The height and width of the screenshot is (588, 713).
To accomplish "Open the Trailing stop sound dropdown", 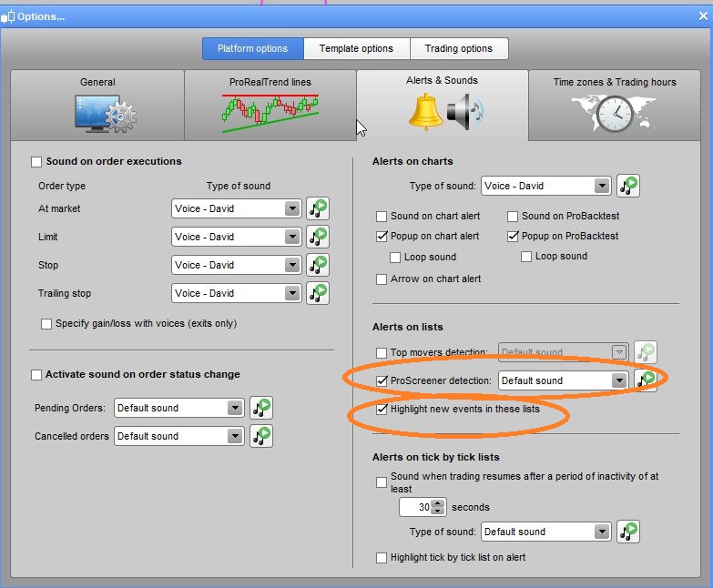I will (x=237, y=293).
